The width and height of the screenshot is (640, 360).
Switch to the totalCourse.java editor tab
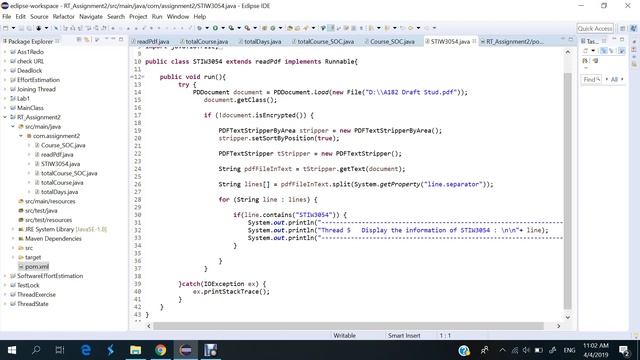tap(207, 42)
